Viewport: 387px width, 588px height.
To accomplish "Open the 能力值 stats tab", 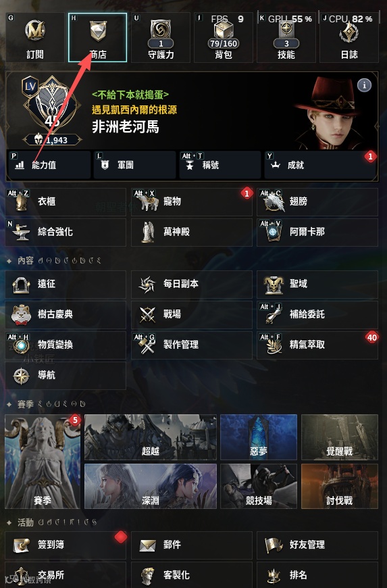I will tap(49, 165).
